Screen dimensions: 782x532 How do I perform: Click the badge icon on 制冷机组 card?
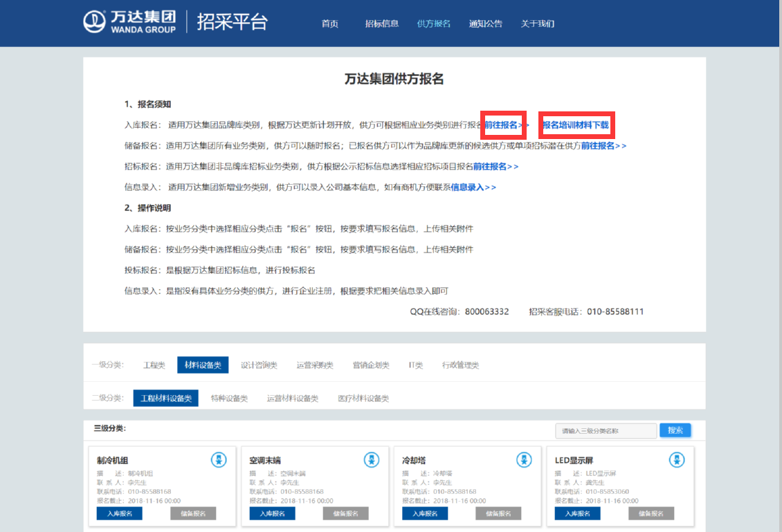[219, 459]
